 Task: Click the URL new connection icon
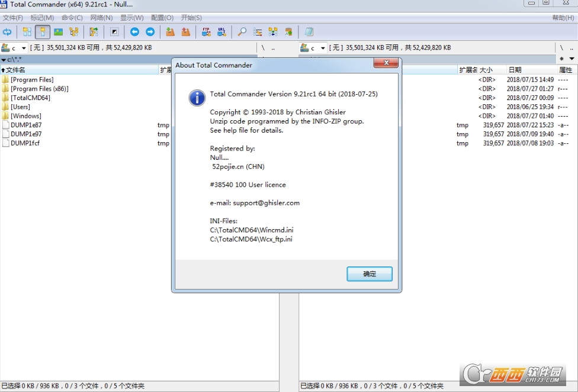(x=221, y=32)
